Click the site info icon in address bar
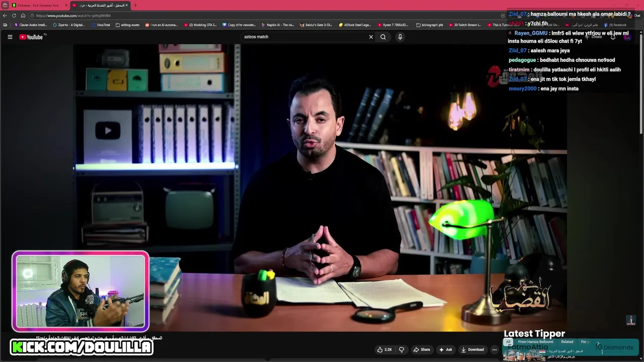The height and width of the screenshot is (362, 644). coord(32,16)
